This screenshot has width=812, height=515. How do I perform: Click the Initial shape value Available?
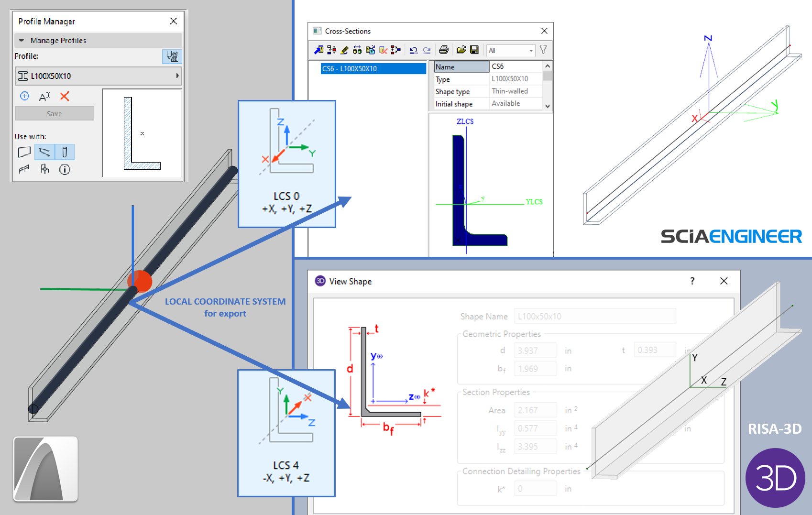[x=516, y=104]
